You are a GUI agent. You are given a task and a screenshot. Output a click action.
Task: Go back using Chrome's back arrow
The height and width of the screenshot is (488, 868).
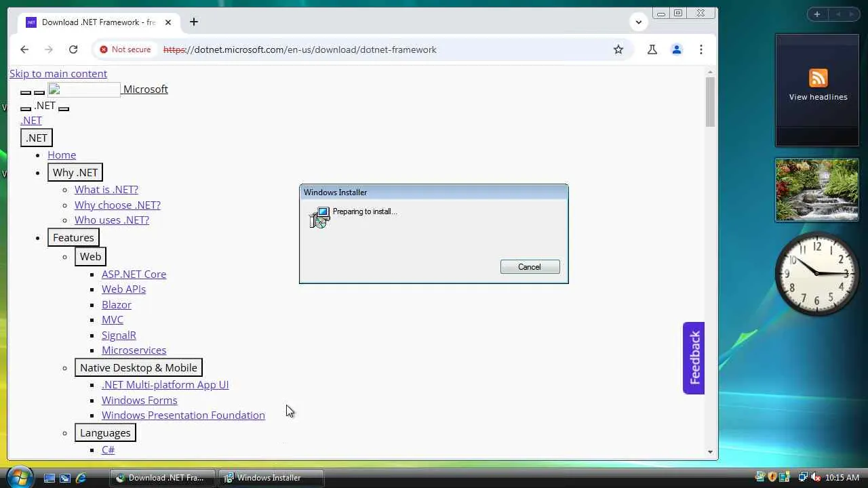pyautogui.click(x=24, y=49)
